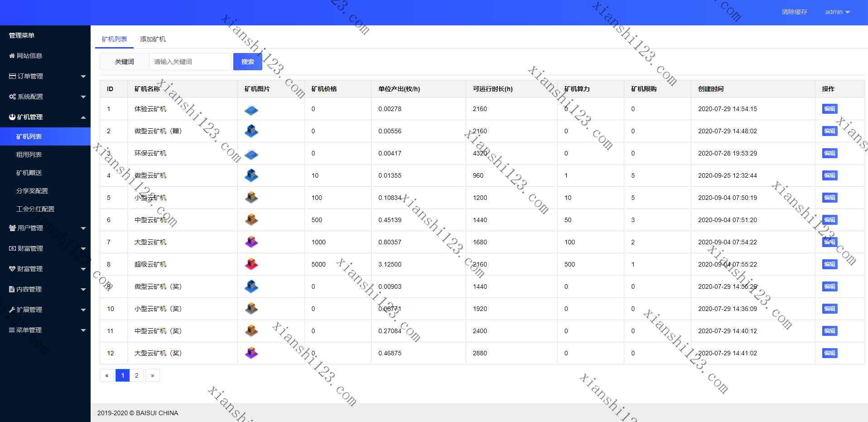Switch to the 矿机列表 tab
Viewport: 868px width, 422px height.
(114, 39)
